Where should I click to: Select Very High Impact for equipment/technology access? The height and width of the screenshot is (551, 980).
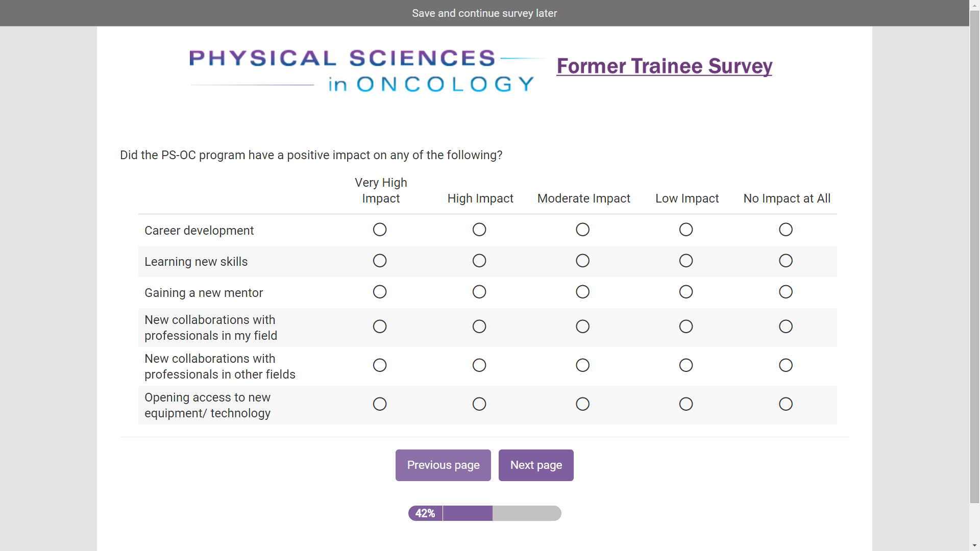coord(380,404)
